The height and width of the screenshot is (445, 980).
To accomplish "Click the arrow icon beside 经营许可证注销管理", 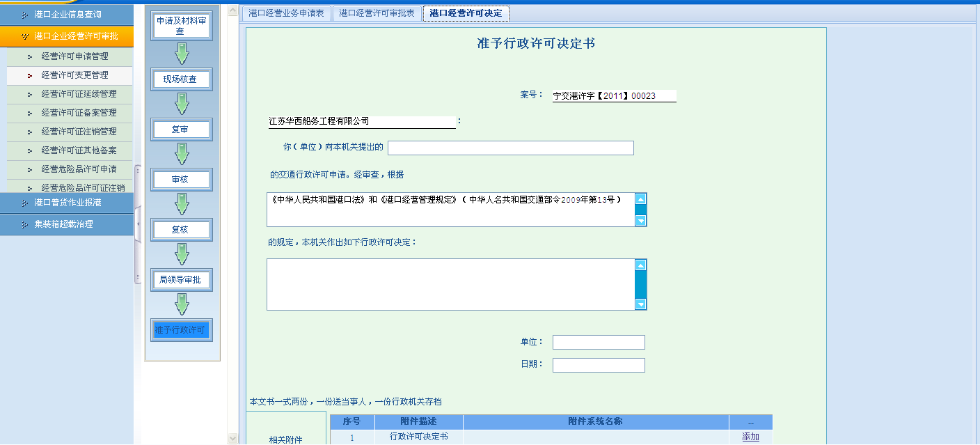I will tap(30, 132).
